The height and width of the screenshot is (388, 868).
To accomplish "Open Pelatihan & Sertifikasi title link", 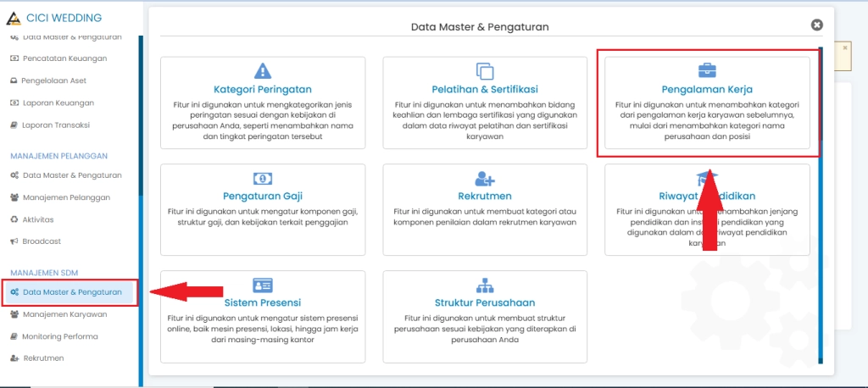I will pos(485,89).
